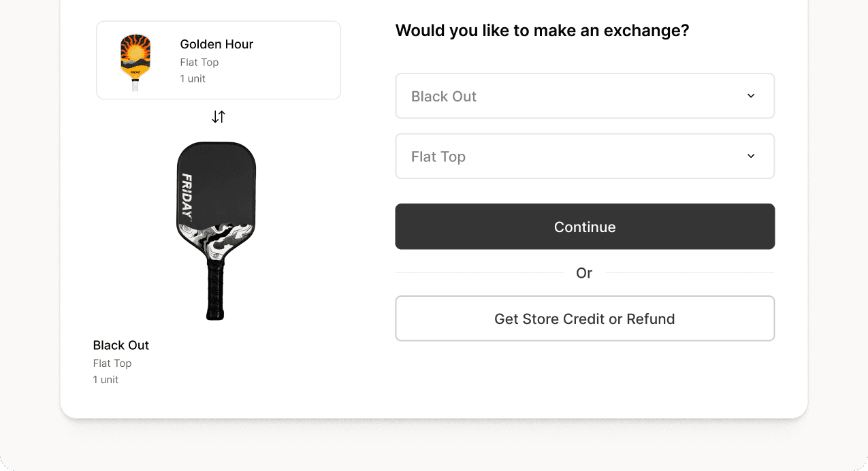Click Flat Top text under Golden Hour
Screen dimensions: 868x471
199,63
